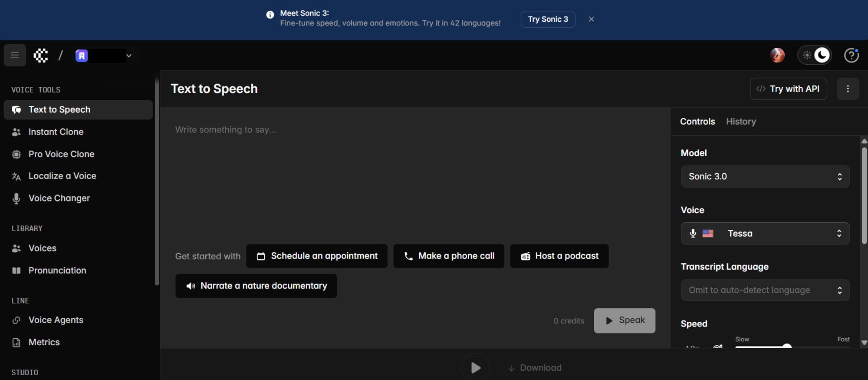Click the Cartesia logo icon
The width and height of the screenshot is (868, 380).
(41, 55)
